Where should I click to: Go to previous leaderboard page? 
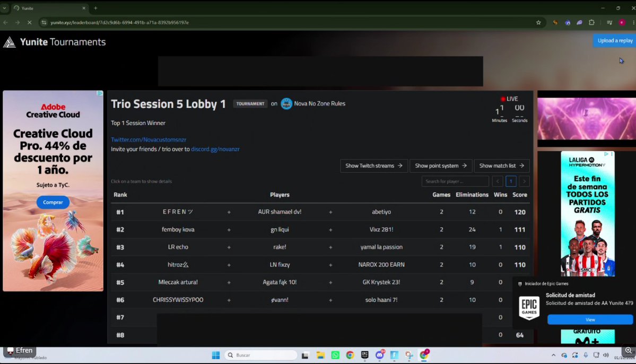pos(497,181)
